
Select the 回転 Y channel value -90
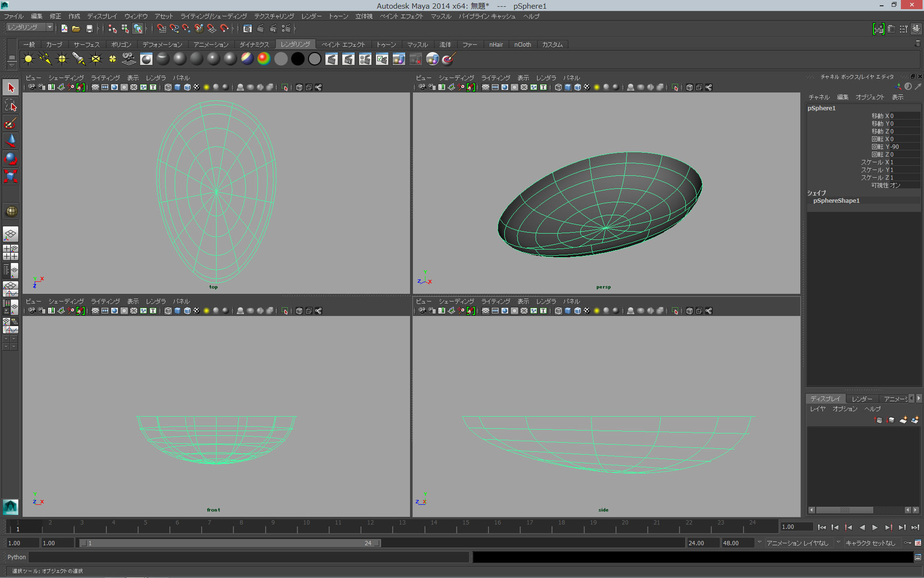point(905,147)
